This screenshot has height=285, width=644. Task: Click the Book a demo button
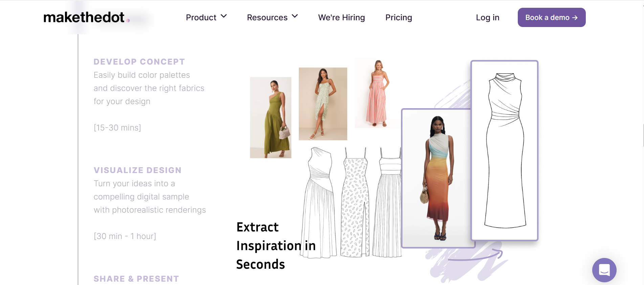pos(552,17)
